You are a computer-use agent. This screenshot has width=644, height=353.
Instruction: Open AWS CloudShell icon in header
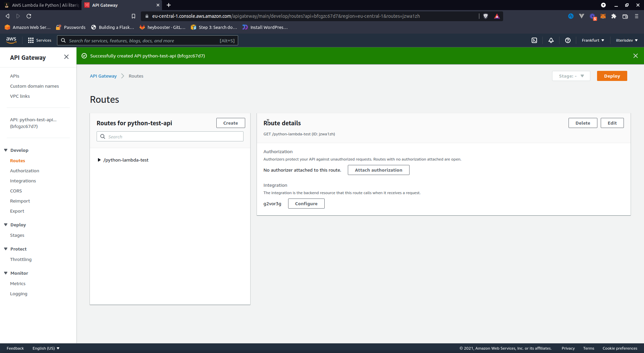pos(534,40)
